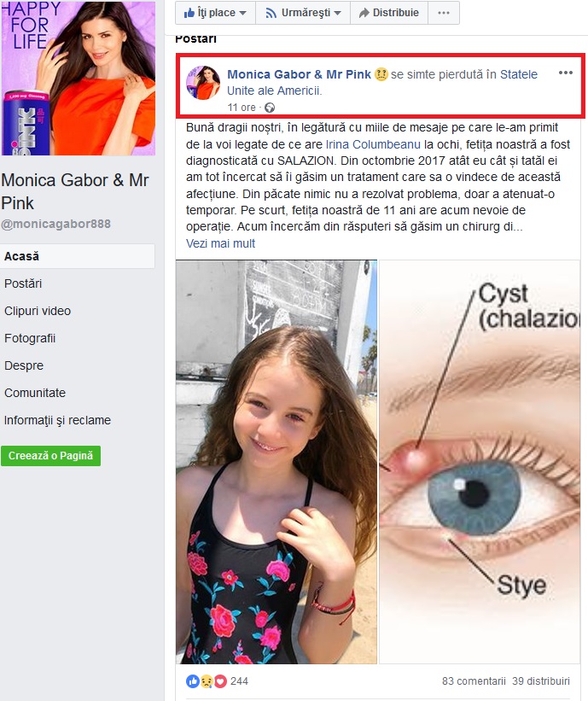Image resolution: width=588 pixels, height=701 pixels.
Task: Click the Creează o Pagină button
Action: pyautogui.click(x=50, y=456)
